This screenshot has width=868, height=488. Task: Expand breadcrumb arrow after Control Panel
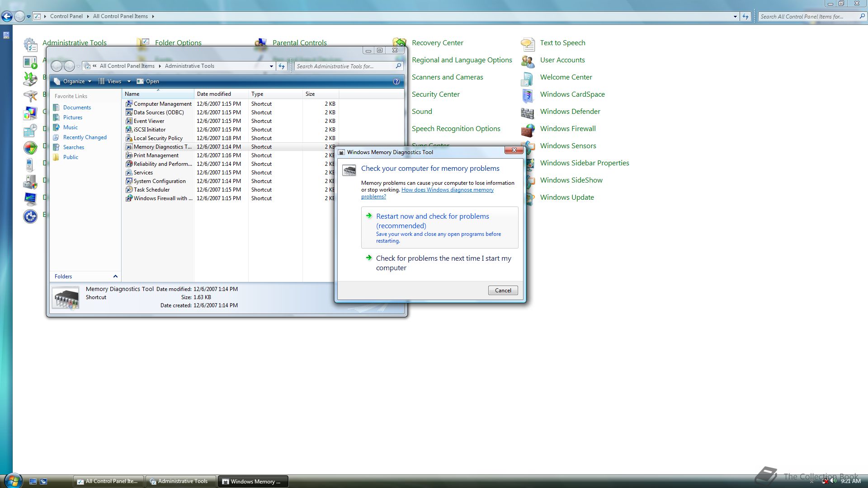[x=88, y=16]
